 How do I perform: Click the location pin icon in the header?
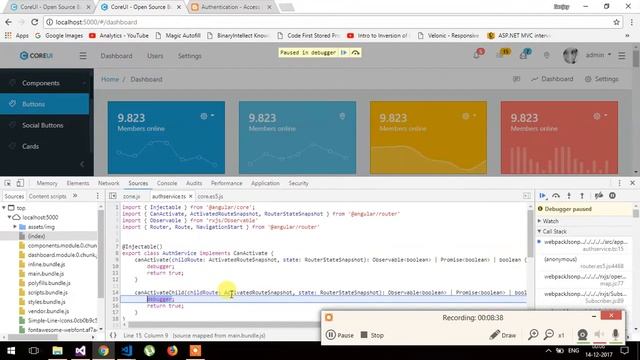547,56
